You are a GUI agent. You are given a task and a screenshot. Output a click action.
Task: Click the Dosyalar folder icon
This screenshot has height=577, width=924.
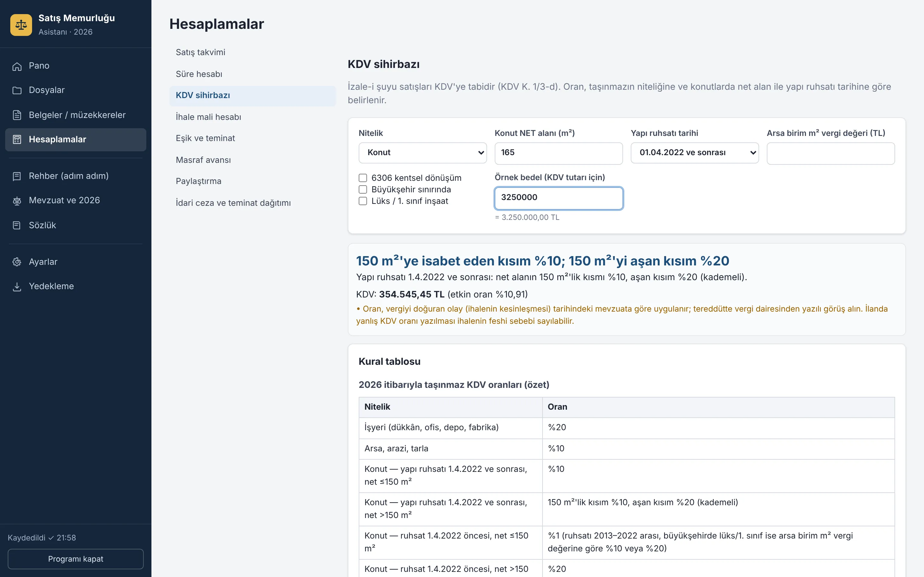[17, 90]
